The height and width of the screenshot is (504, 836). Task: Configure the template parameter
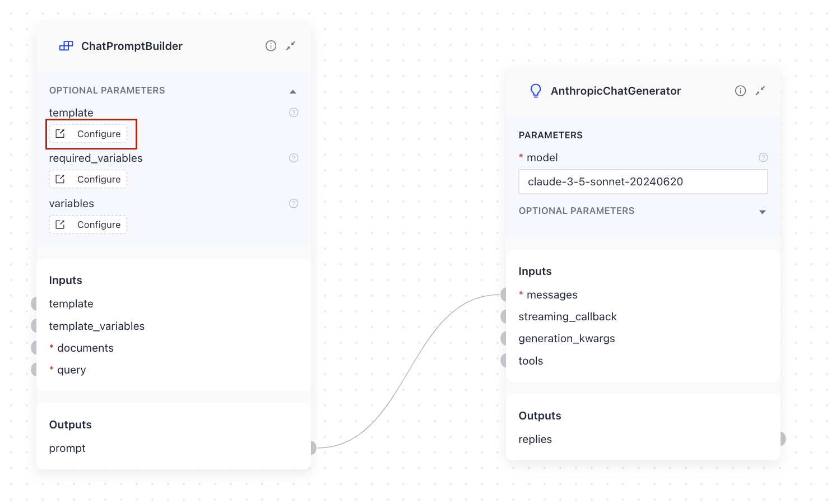pos(91,133)
